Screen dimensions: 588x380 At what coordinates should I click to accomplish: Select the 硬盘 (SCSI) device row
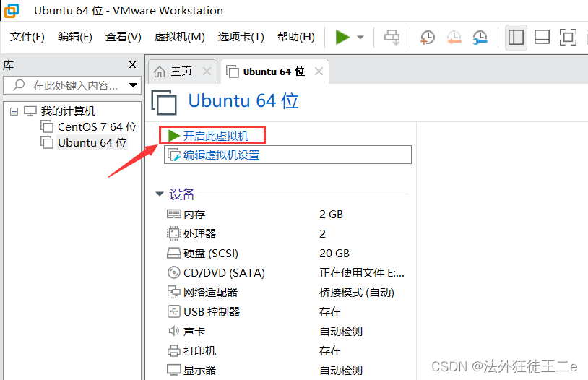click(286, 253)
